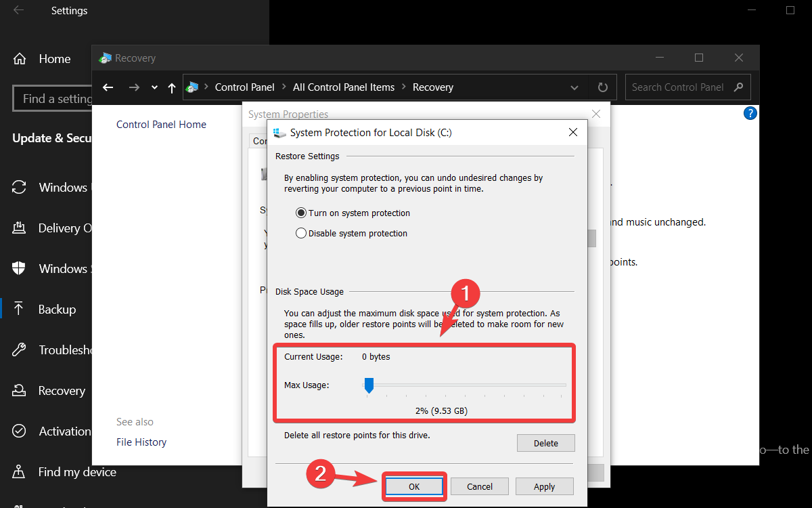Go up one level in Control Panel

(172, 87)
